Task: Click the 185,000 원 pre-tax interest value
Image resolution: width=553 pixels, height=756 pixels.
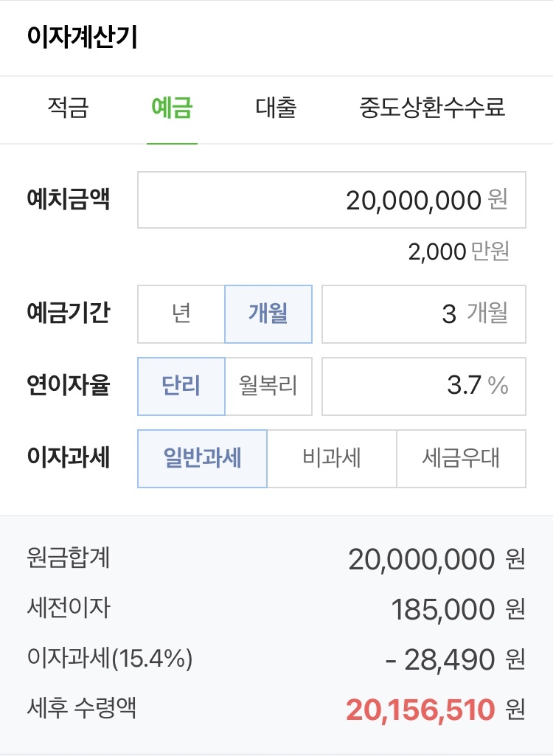Action: pos(458,609)
